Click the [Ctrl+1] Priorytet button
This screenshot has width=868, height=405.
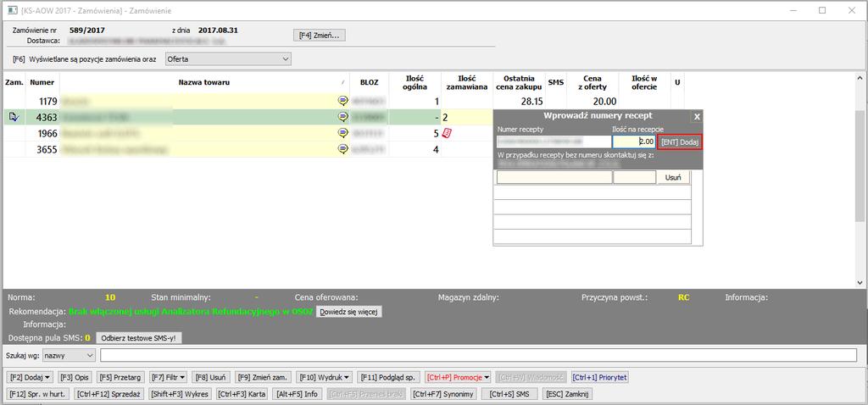pos(600,377)
